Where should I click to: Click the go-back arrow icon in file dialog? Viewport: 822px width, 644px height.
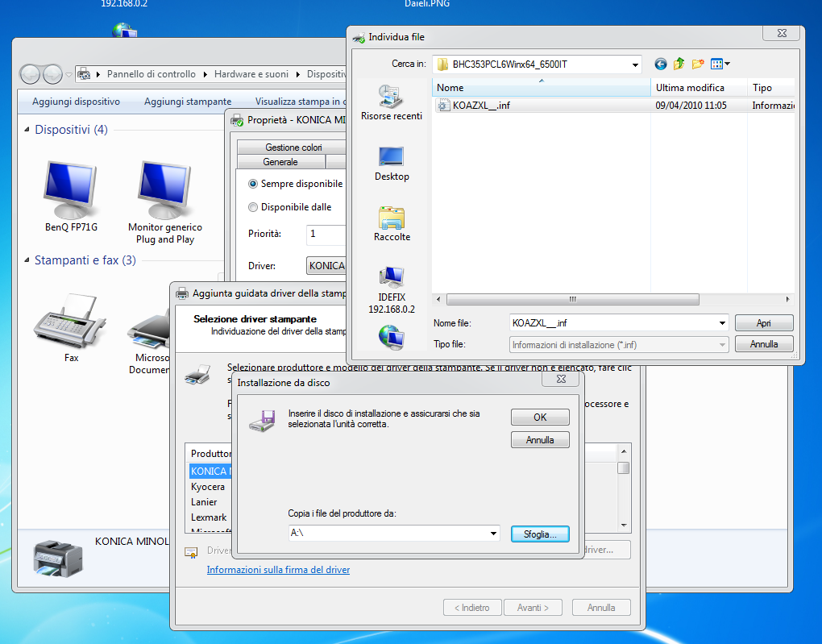661,64
